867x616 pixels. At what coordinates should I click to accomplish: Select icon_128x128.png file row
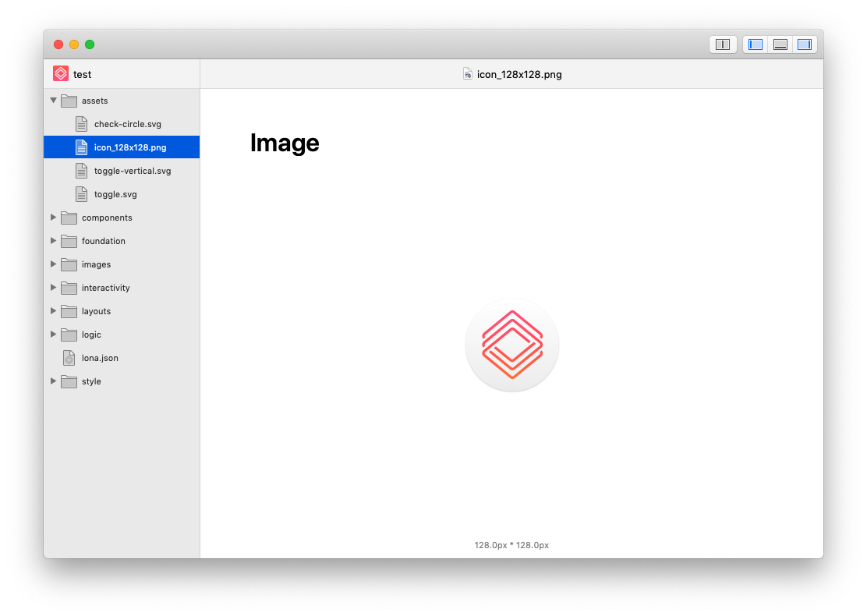(x=122, y=147)
